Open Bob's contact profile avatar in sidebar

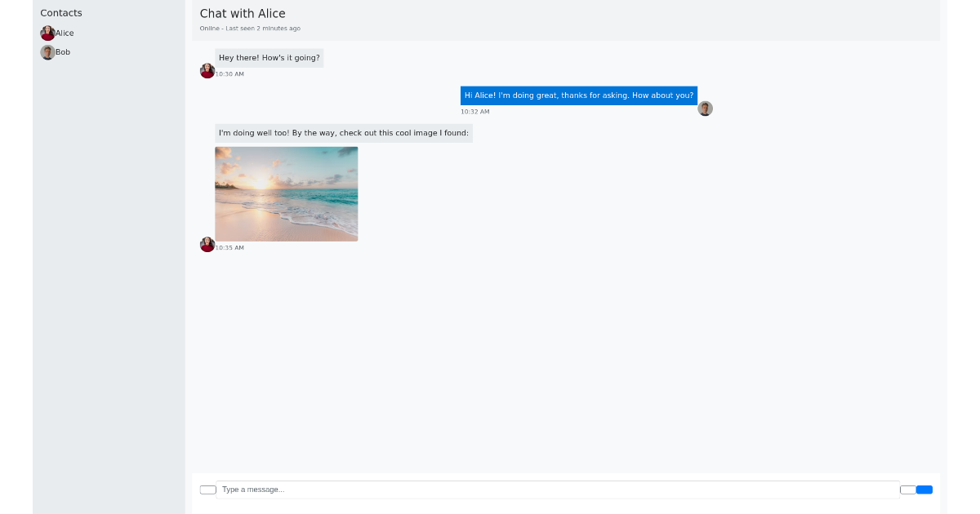47,51
